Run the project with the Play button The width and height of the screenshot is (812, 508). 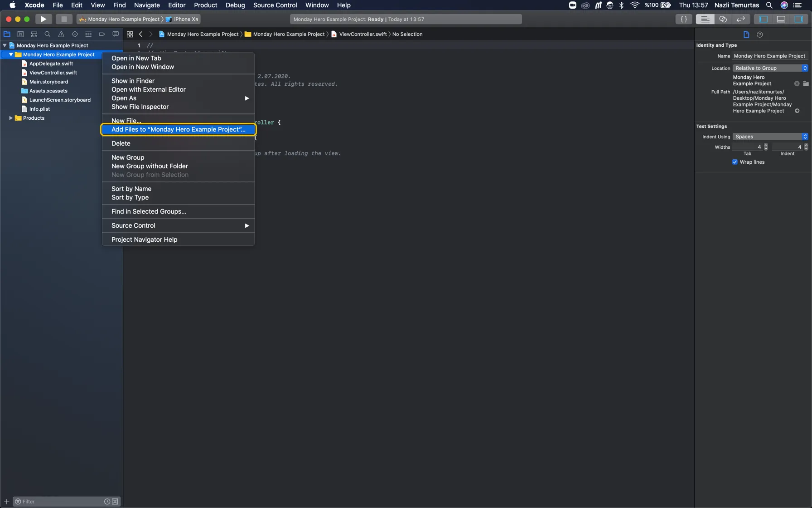click(43, 19)
